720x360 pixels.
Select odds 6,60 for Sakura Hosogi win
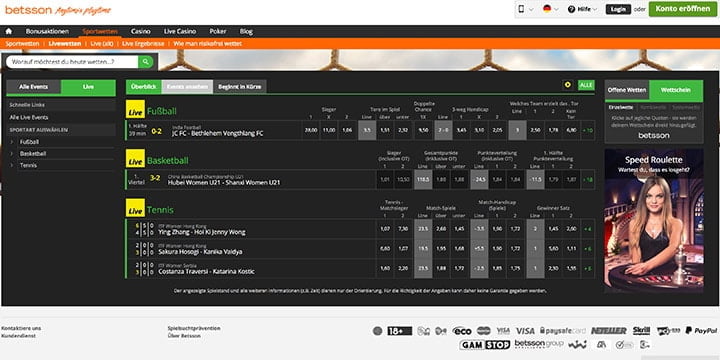point(385,248)
